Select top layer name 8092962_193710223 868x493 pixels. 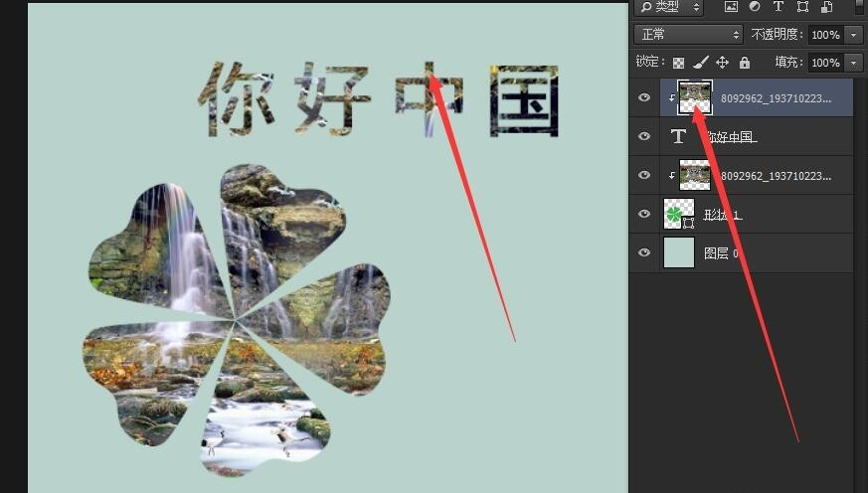776,98
